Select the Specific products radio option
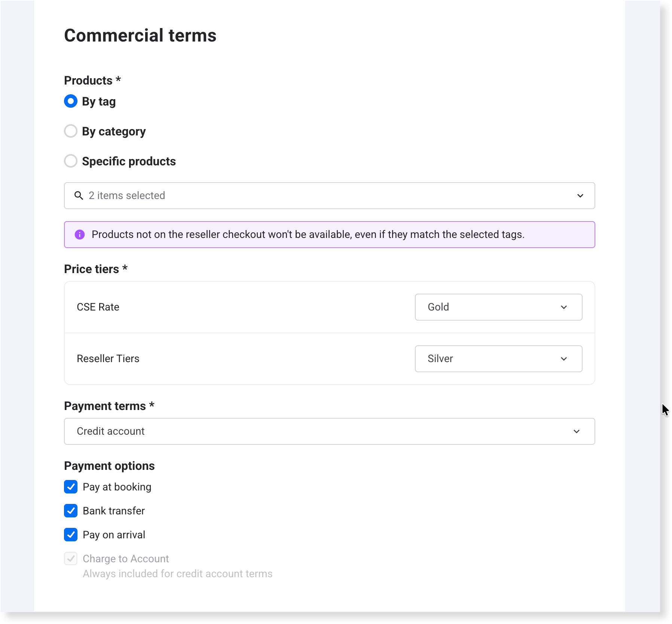 tap(71, 161)
